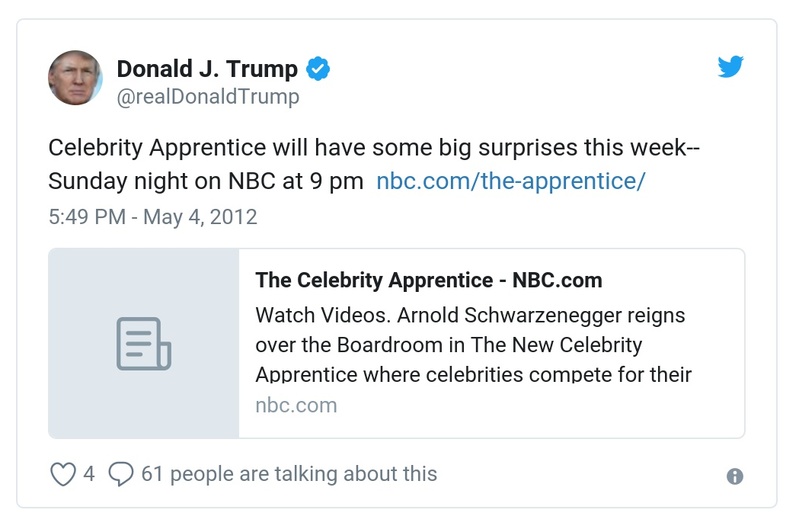This screenshot has width=799, height=529.
Task: Click the info icon in the tweet footer
Action: coord(735,476)
